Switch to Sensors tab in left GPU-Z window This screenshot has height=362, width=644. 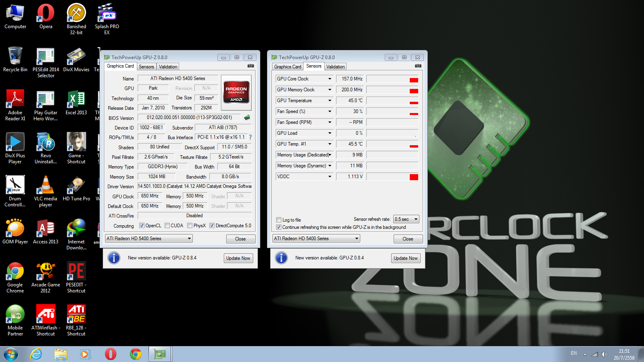point(147,67)
